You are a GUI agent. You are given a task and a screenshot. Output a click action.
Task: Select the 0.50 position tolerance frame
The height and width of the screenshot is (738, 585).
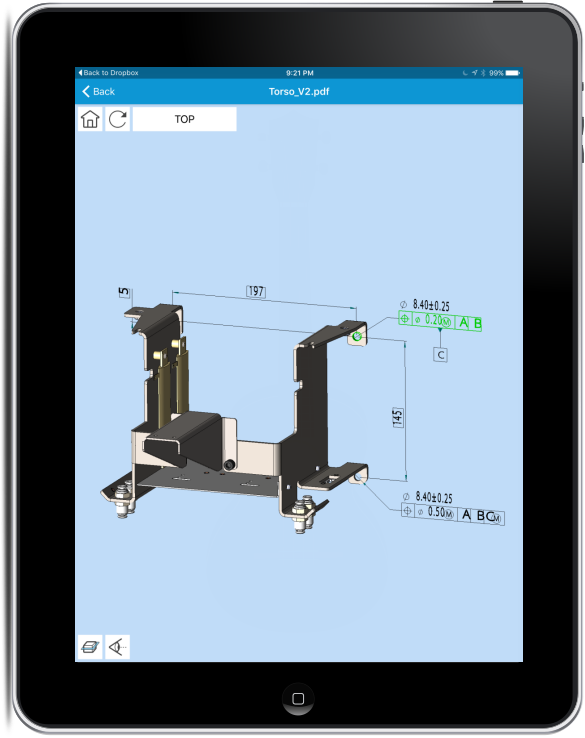click(453, 514)
